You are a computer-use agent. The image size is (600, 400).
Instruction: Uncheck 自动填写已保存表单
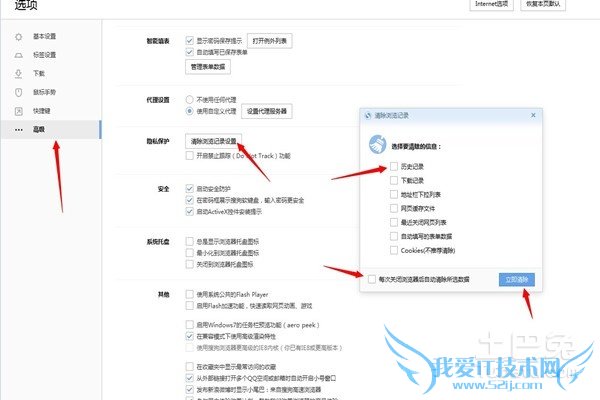click(189, 52)
